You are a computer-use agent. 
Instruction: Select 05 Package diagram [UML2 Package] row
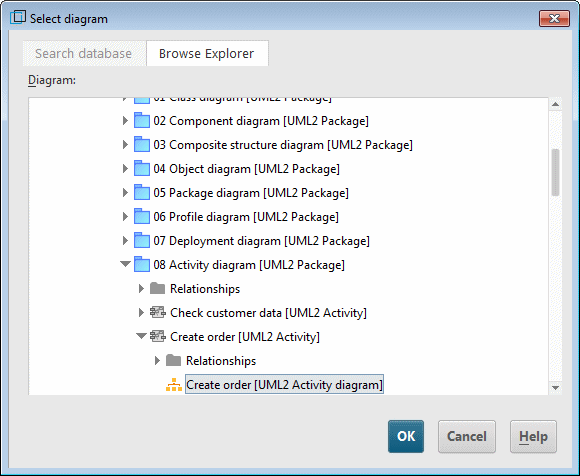point(251,193)
